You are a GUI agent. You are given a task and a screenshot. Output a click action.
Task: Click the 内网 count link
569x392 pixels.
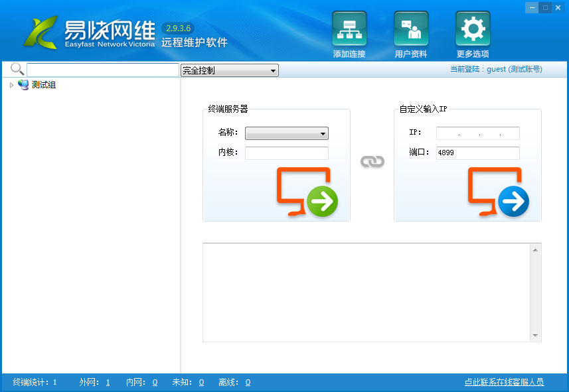(x=155, y=382)
